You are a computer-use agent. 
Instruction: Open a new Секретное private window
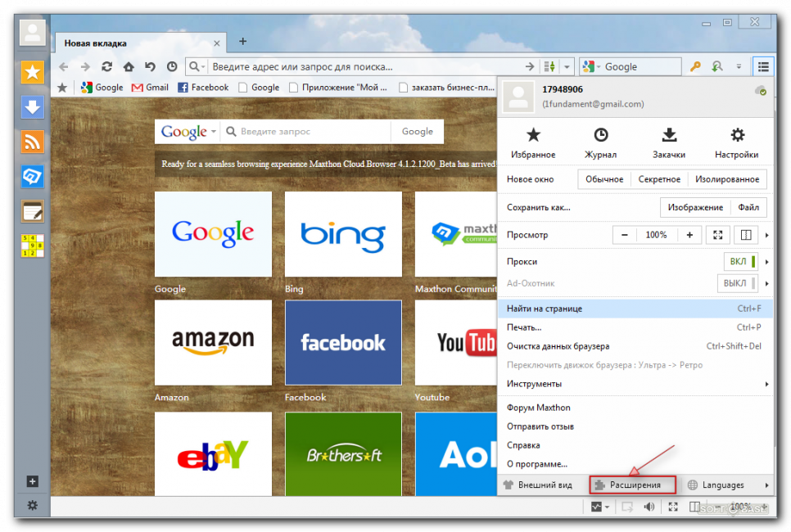pyautogui.click(x=659, y=179)
